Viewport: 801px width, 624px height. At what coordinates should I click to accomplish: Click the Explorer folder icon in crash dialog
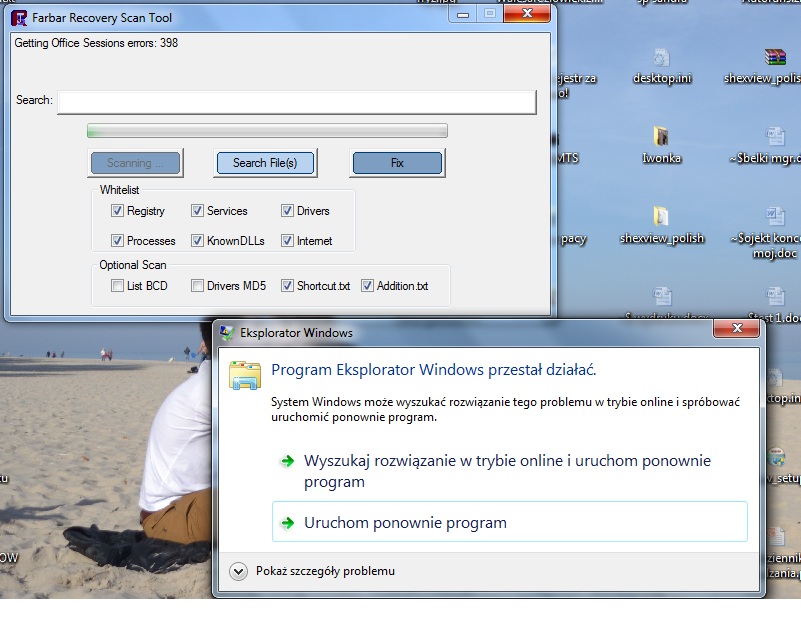pyautogui.click(x=245, y=375)
